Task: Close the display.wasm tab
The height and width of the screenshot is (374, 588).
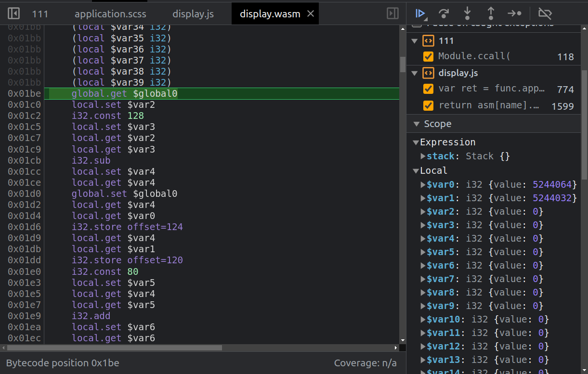Action: (x=311, y=14)
